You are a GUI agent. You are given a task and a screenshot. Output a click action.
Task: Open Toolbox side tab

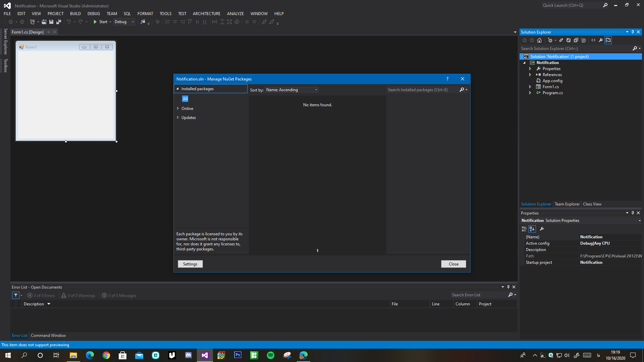coord(5,66)
